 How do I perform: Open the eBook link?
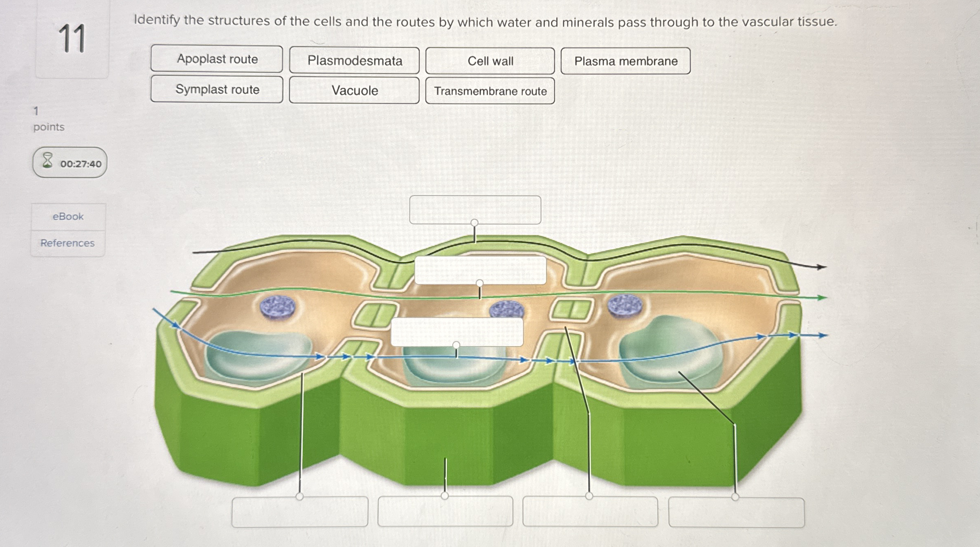coord(68,216)
